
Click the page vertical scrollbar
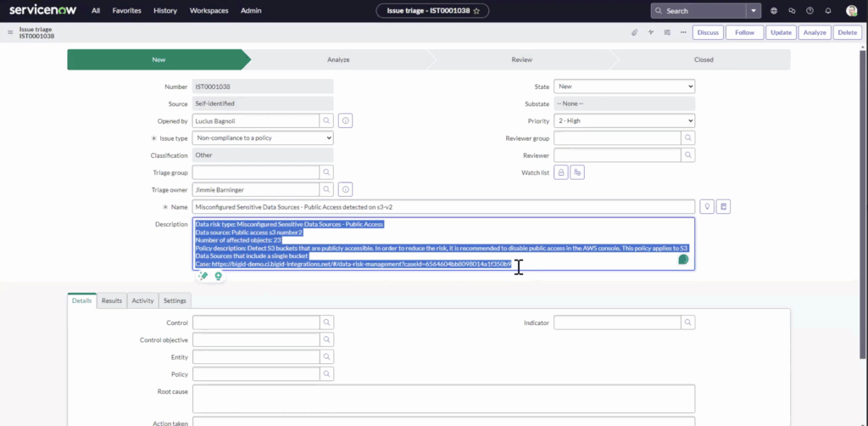click(x=862, y=204)
